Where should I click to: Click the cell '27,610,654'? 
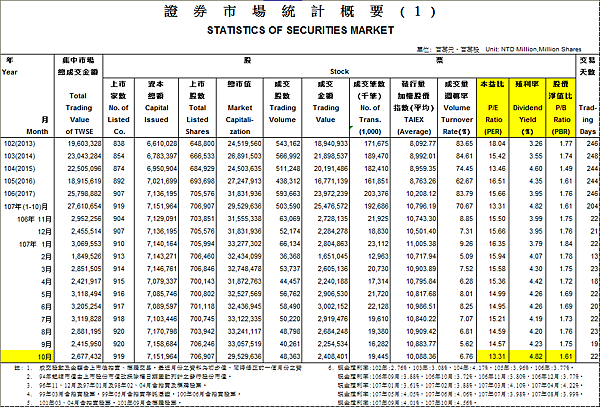coord(85,206)
